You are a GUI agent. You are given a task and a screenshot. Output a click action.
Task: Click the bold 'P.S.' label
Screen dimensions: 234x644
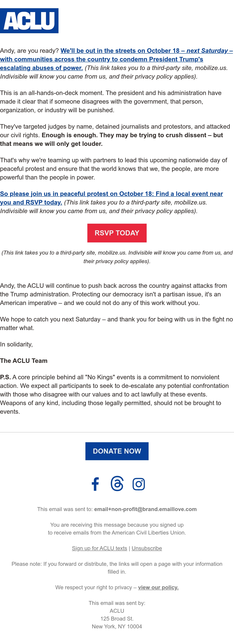(x=5, y=377)
